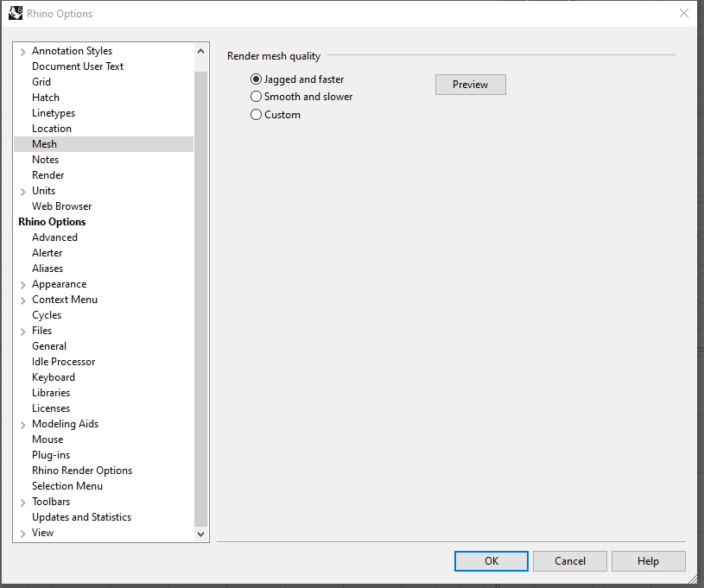Select Smooth and slower radio option
Viewport: 704px width, 588px height.
coord(301,97)
